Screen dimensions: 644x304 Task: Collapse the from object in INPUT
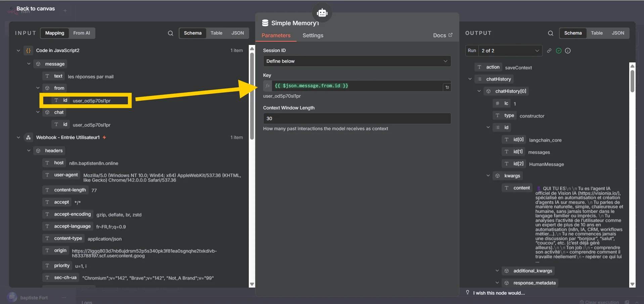[38, 88]
